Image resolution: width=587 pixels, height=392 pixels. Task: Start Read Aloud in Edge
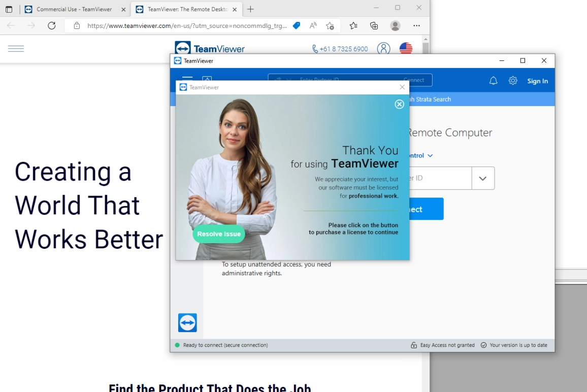tap(313, 25)
